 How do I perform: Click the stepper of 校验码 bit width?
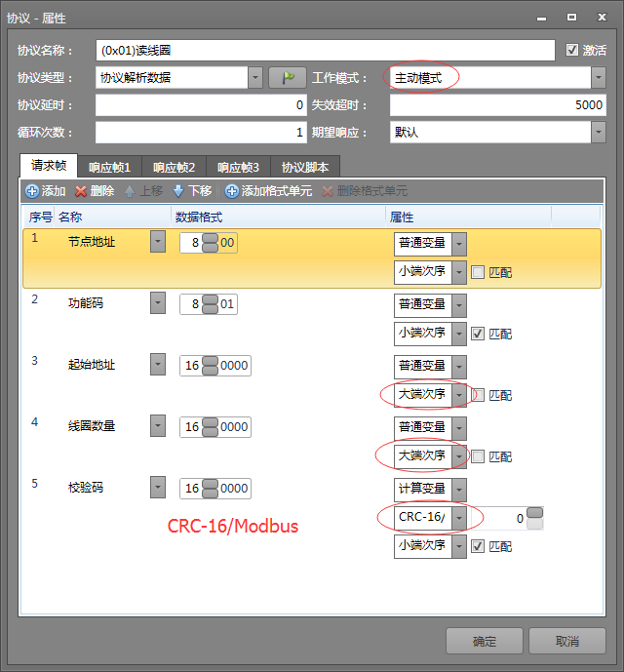pyautogui.click(x=210, y=488)
